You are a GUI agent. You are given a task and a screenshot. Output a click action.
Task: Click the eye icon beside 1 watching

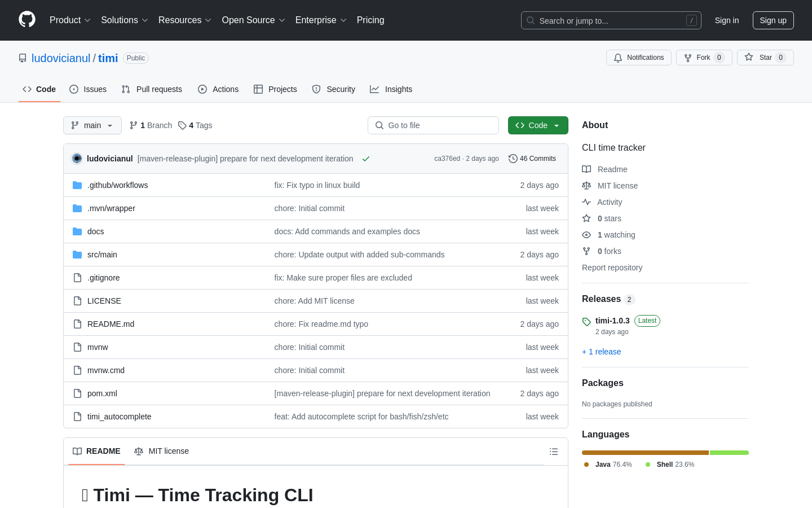coord(586,235)
